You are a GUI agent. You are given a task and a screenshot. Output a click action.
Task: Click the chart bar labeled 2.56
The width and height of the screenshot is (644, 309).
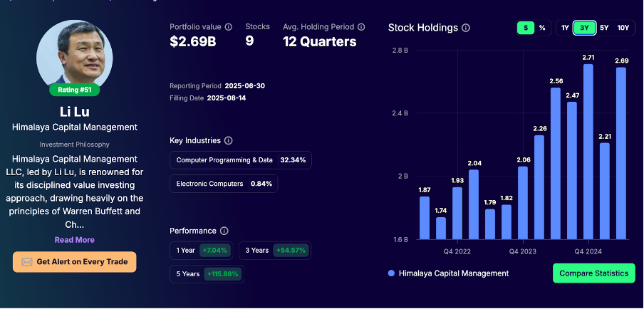(555, 164)
